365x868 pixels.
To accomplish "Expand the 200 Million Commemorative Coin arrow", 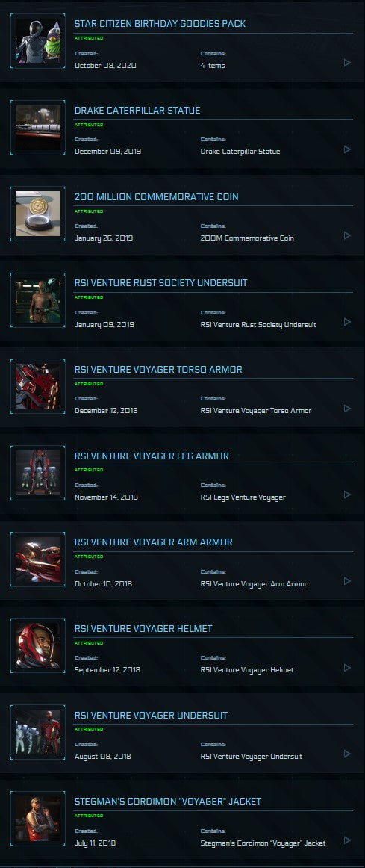I will point(347,235).
